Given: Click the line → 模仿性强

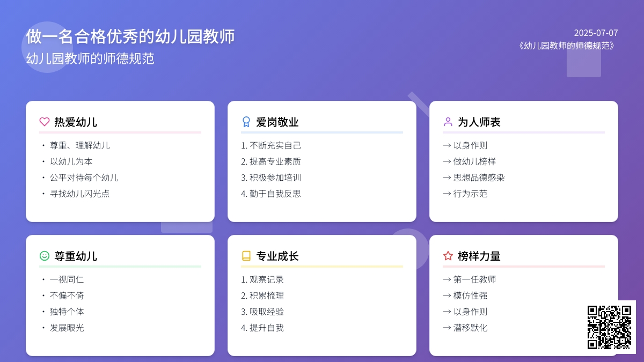Looking at the screenshot, I should [x=465, y=295].
